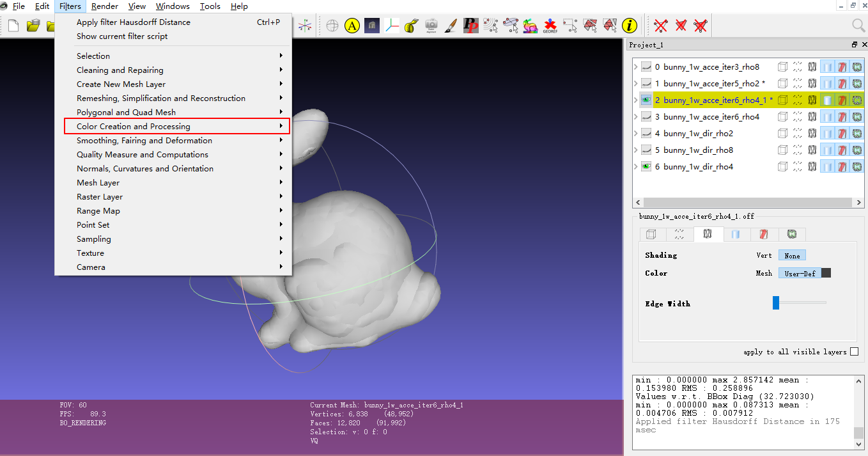Enable apply to all visible layers

[x=855, y=351]
